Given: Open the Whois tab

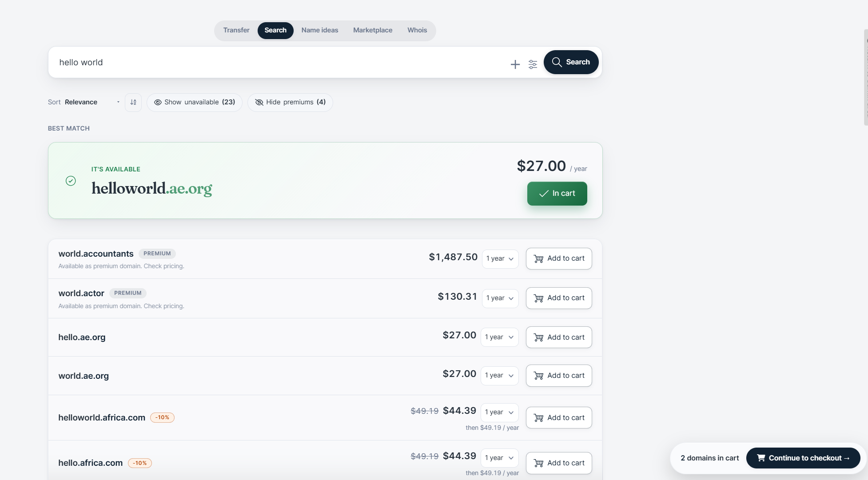Looking at the screenshot, I should click(417, 30).
